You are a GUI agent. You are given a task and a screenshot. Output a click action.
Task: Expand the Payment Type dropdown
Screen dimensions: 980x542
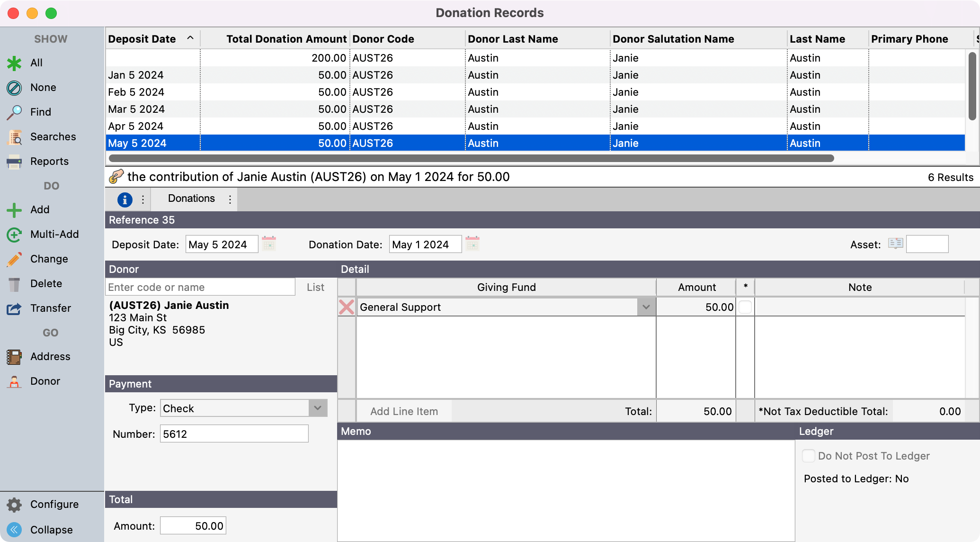coord(318,408)
